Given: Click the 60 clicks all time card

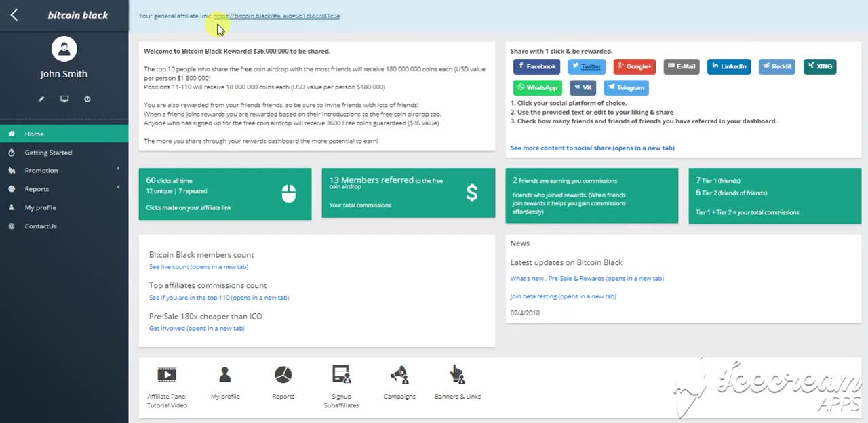Looking at the screenshot, I should point(225,194).
